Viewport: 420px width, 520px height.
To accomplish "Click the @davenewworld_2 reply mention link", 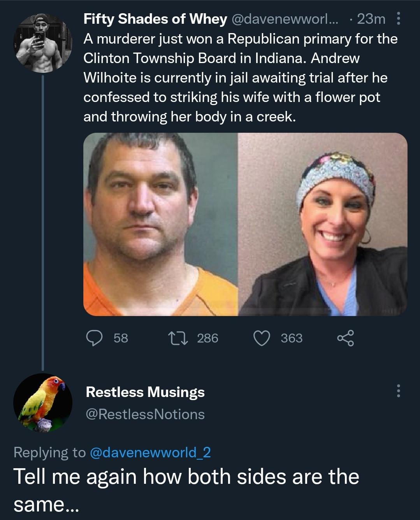I will click(x=150, y=452).
